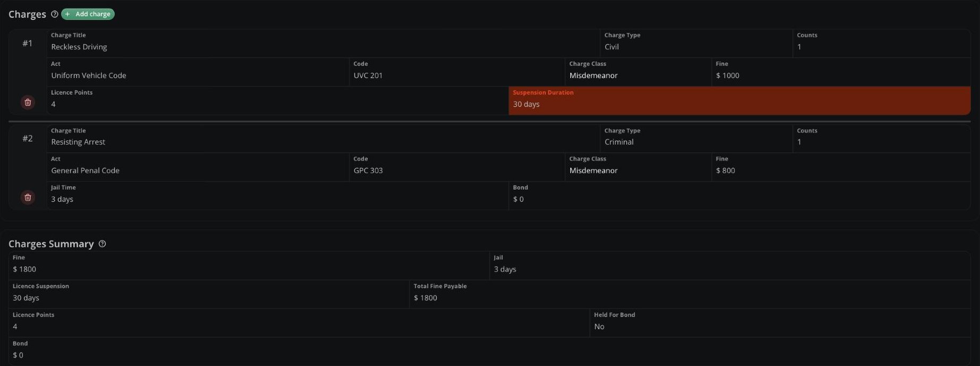
Task: Open the Charges Summary help icon
Action: (102, 244)
